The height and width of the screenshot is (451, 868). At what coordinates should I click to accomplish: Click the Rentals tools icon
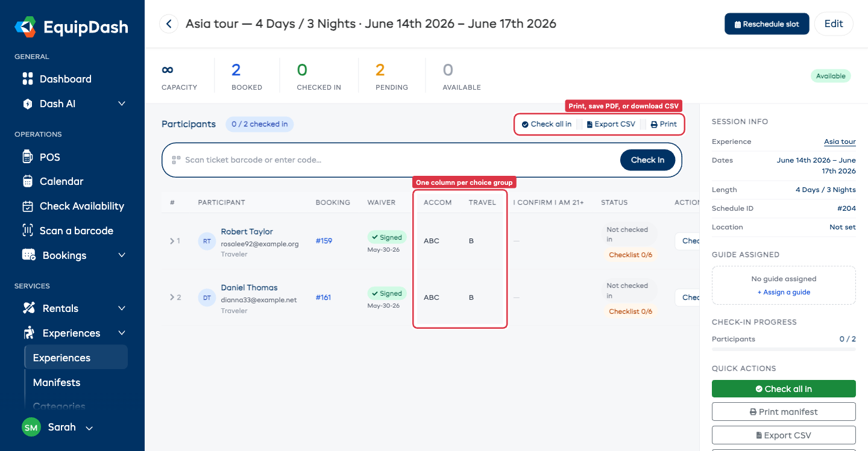[28, 308]
